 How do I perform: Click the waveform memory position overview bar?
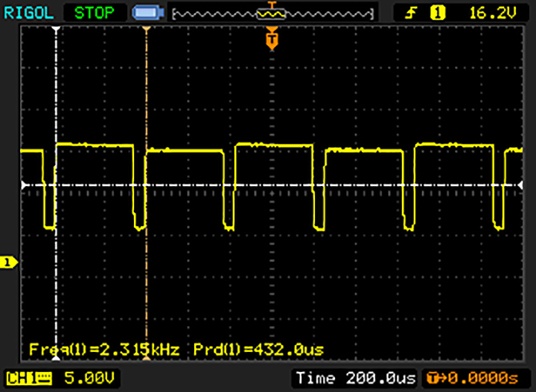point(272,14)
